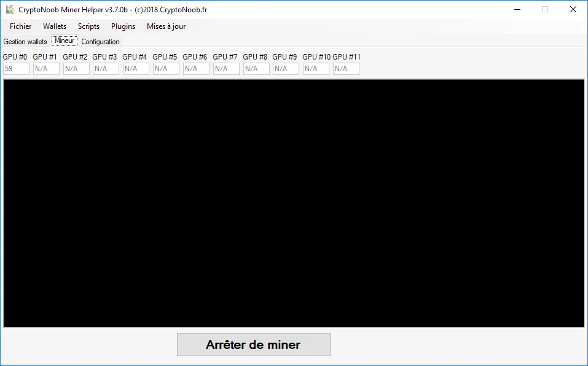Minimize the CryptoNoob Miner Helper window
This screenshot has height=366, width=588.
click(x=517, y=9)
